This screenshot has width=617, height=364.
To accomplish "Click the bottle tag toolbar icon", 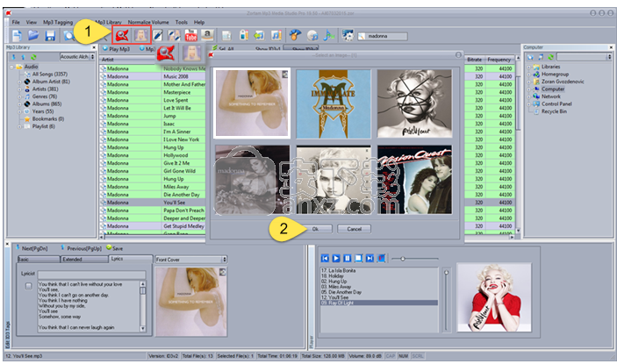I will (x=244, y=36).
